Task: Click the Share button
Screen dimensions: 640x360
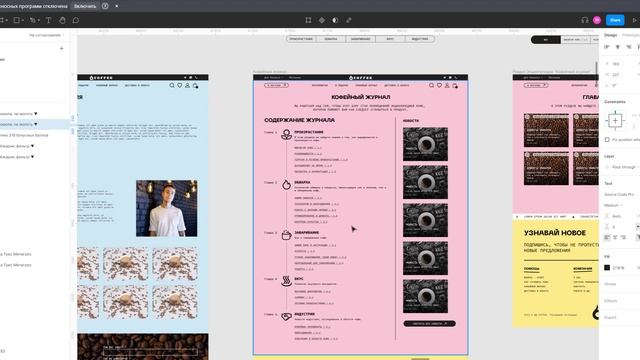Action: (x=615, y=20)
